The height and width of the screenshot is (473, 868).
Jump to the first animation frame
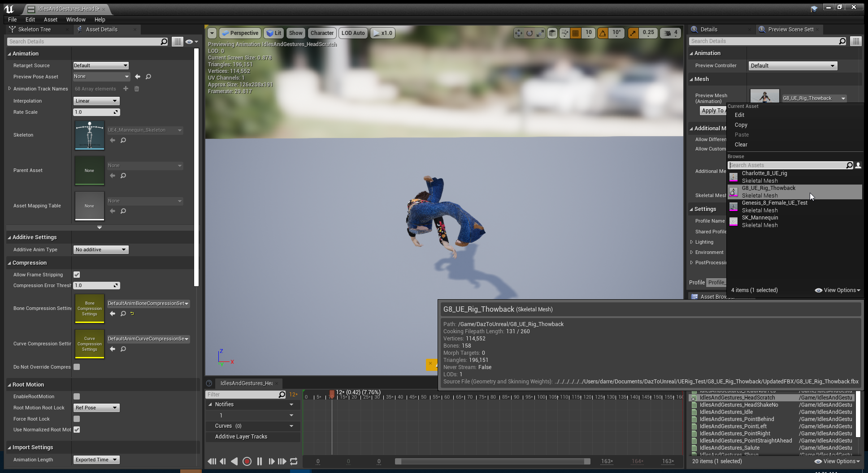coord(212,461)
